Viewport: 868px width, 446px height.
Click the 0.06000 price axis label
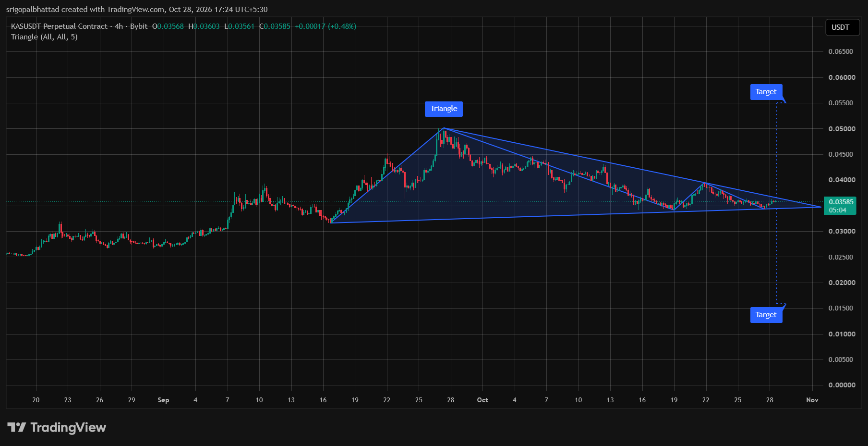842,77
